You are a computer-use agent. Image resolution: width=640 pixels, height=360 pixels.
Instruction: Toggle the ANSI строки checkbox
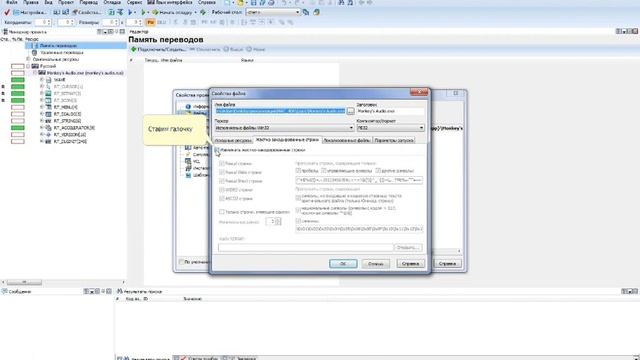click(x=222, y=199)
